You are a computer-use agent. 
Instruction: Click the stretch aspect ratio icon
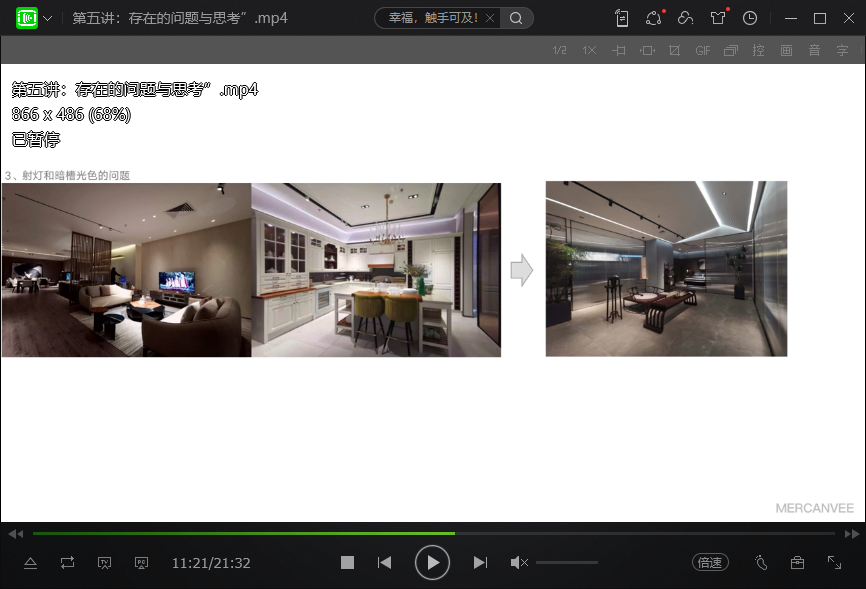point(647,50)
